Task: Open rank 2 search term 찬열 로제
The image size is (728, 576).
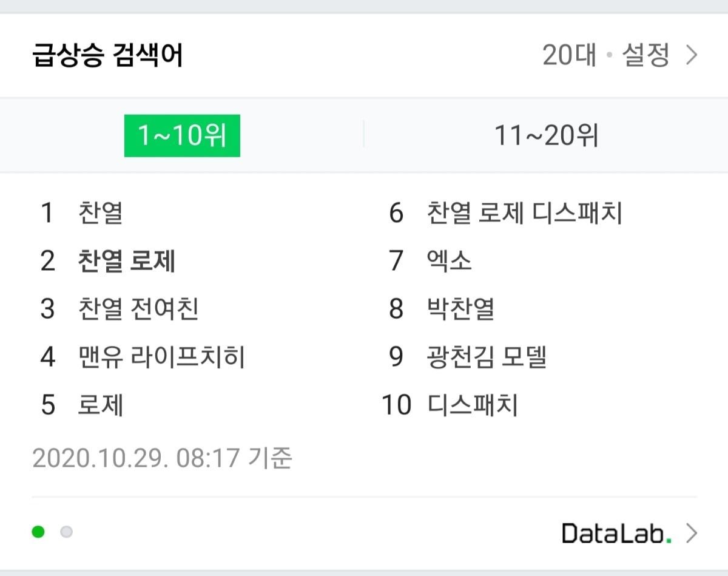Action: tap(127, 261)
